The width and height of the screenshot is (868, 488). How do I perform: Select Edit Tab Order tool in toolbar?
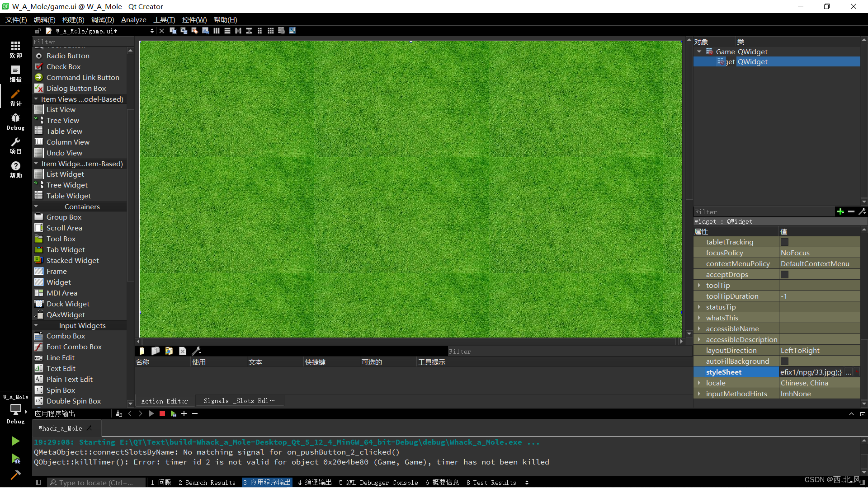pos(206,31)
